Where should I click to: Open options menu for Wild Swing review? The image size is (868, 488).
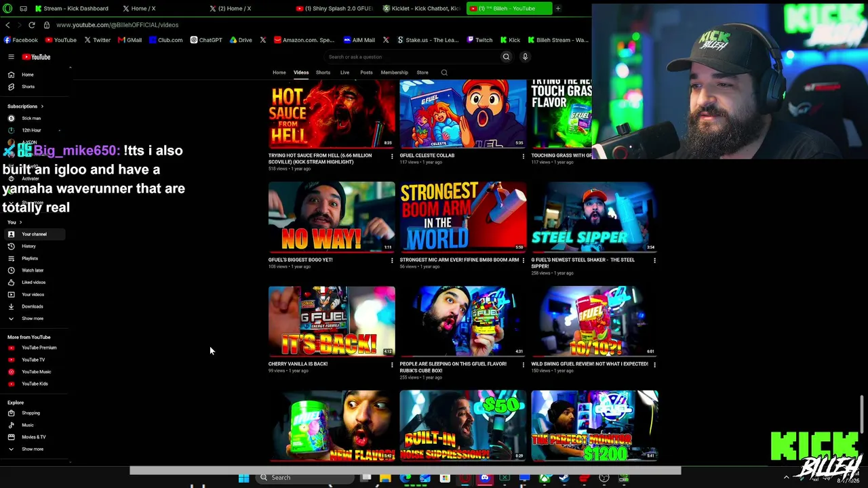[x=654, y=365]
